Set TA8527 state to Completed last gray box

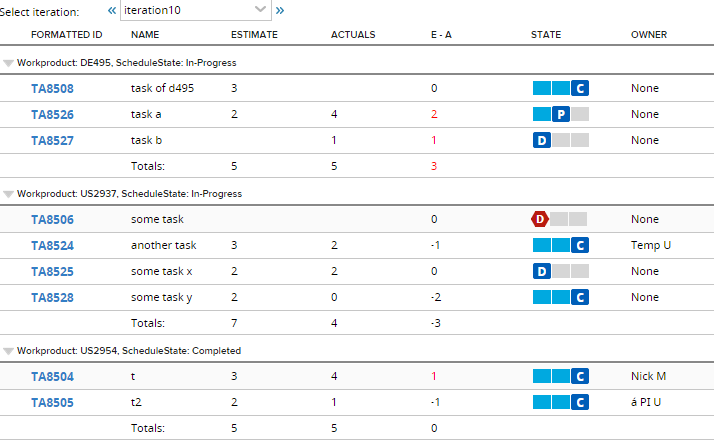click(580, 140)
